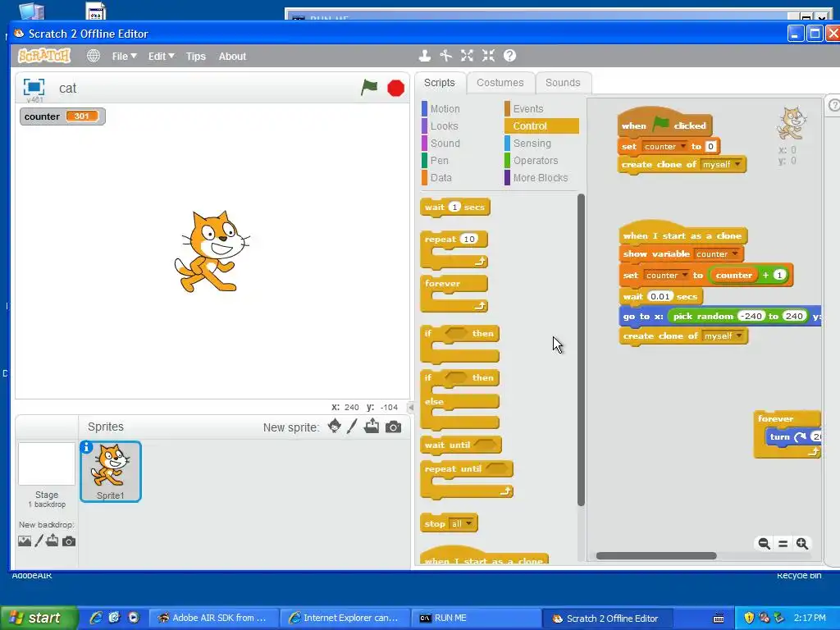Select the Operators block category
Viewport: 840px width, 630px height.
pos(536,160)
